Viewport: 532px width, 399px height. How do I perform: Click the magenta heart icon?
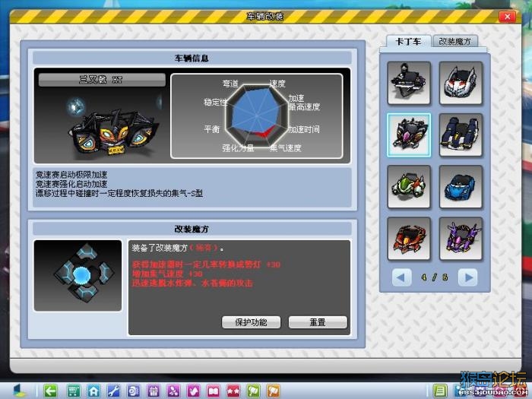[x=193, y=391]
